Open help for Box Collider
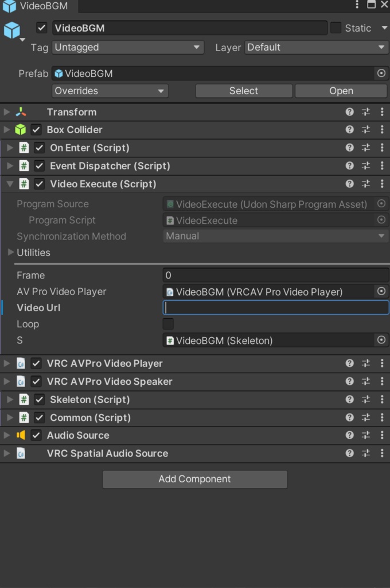Screen dimensions: 390x588 point(349,129)
